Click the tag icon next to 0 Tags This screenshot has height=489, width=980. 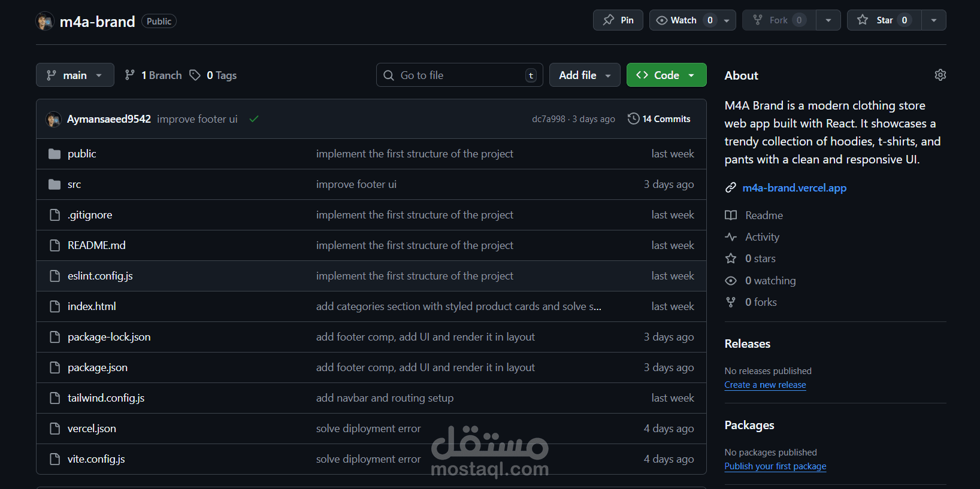[x=195, y=75]
